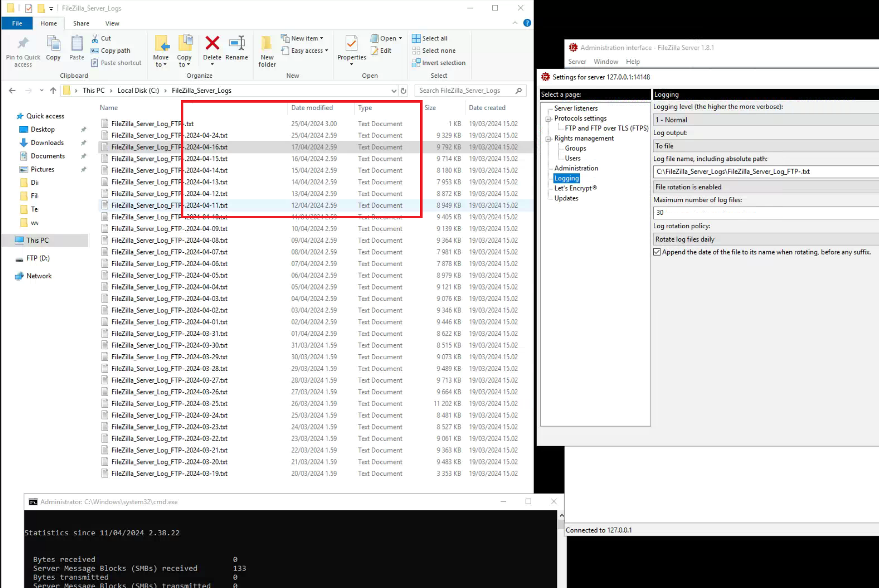Viewport: 879px width, 588px height.
Task: Select Server listeners settings page
Action: tap(576, 108)
